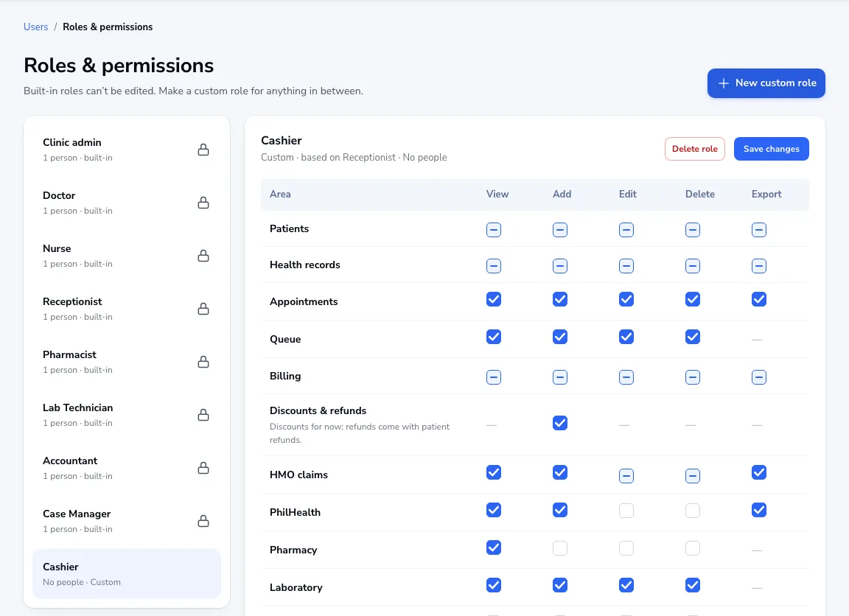Click the lock icon beside Clinic admin

tap(203, 150)
